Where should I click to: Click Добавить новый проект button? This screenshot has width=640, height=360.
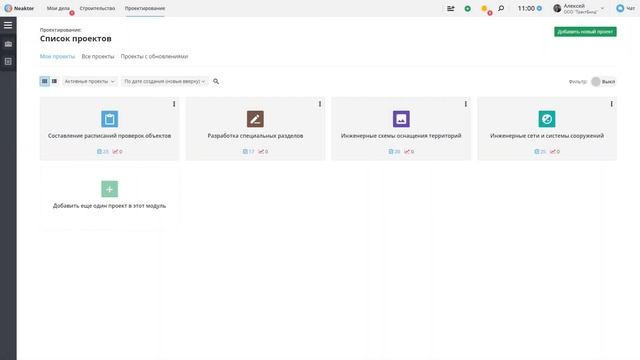tap(585, 31)
